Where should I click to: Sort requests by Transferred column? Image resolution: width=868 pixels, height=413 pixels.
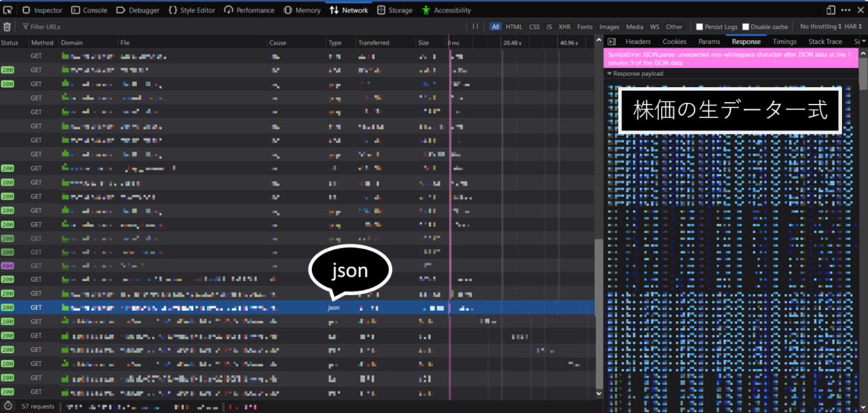tap(373, 43)
